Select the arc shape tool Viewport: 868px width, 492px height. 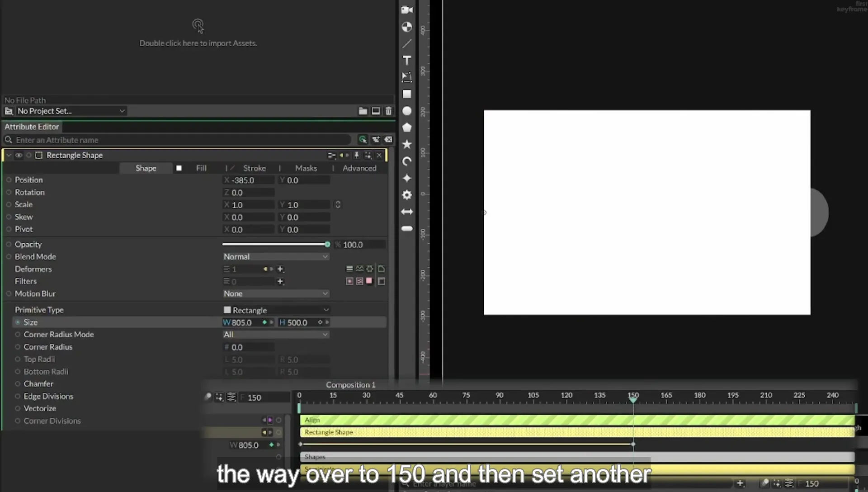[407, 161]
